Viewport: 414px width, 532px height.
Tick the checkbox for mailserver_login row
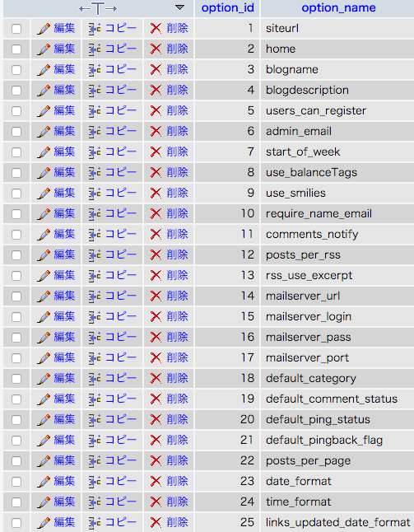pyautogui.click(x=16, y=317)
